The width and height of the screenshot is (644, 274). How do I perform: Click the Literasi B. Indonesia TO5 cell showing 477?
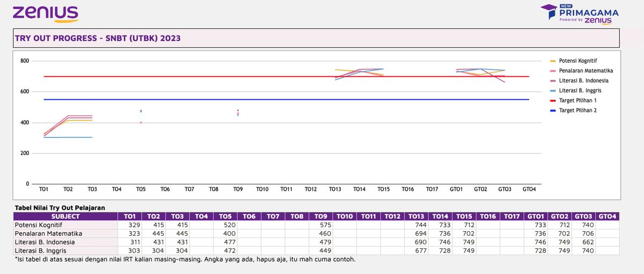(x=225, y=242)
